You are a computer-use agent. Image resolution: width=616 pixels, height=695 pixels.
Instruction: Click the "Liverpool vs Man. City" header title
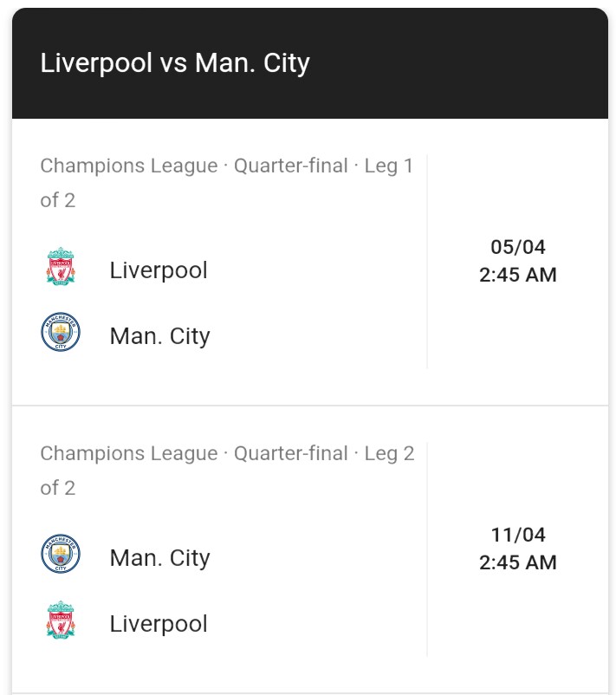(175, 63)
